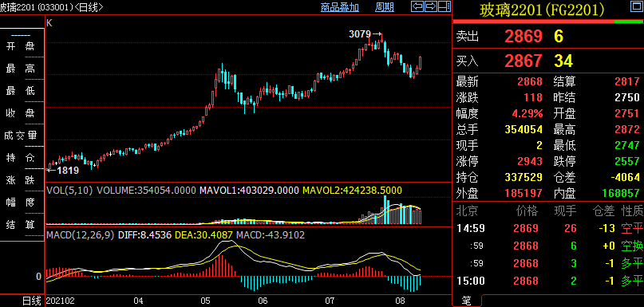Click the 性质 column header

click(x=632, y=211)
